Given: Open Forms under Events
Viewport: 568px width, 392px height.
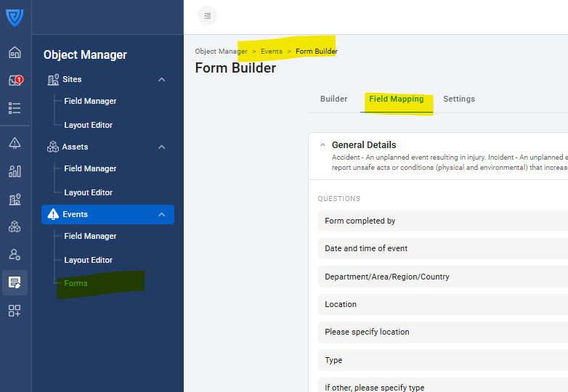Looking at the screenshot, I should point(76,283).
